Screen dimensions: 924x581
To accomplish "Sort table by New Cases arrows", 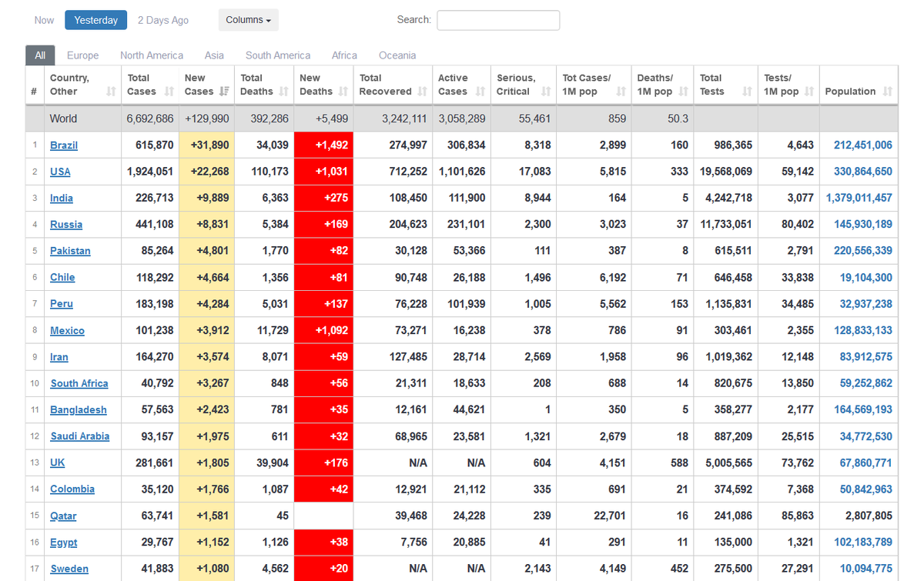I will [224, 92].
